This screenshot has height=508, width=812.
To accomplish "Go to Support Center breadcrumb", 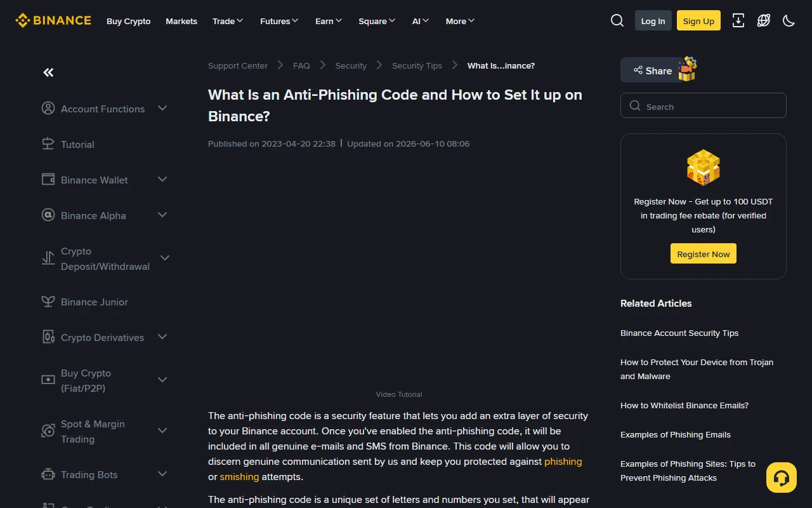I will coord(238,66).
